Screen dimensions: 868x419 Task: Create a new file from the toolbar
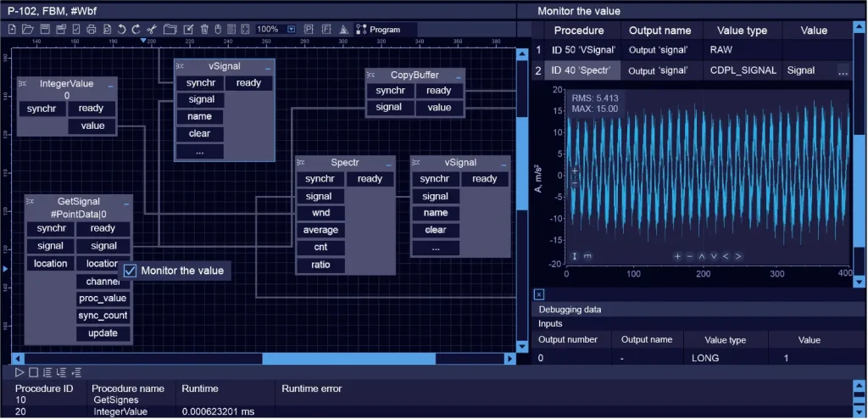(x=12, y=30)
